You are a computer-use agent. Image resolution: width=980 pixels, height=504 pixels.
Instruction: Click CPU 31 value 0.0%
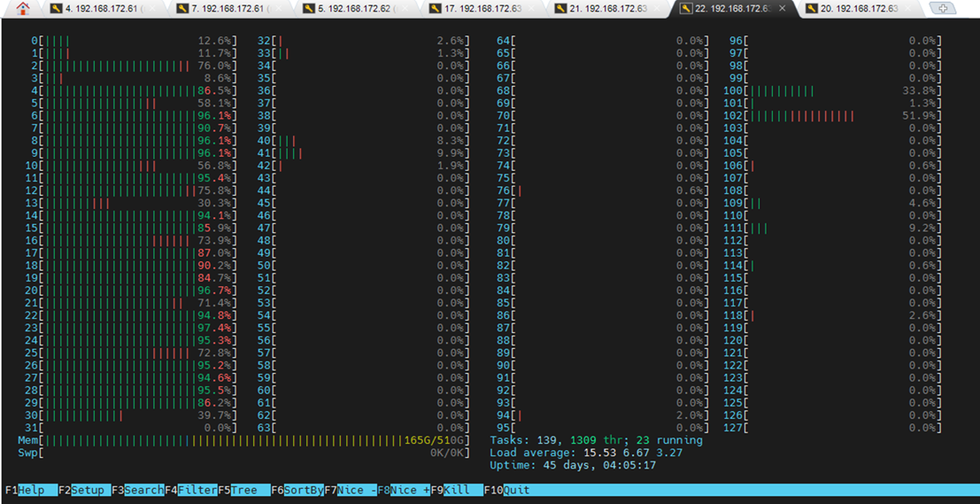point(218,429)
